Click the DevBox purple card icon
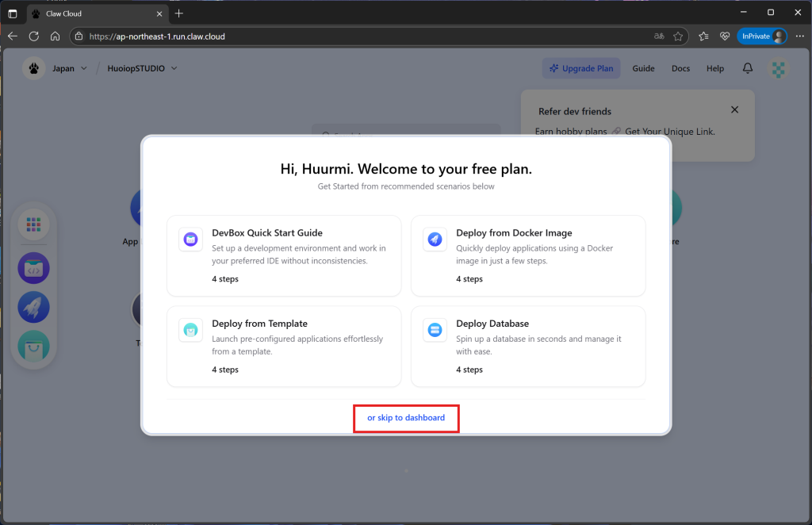Viewport: 812px width, 525px height. coord(190,240)
